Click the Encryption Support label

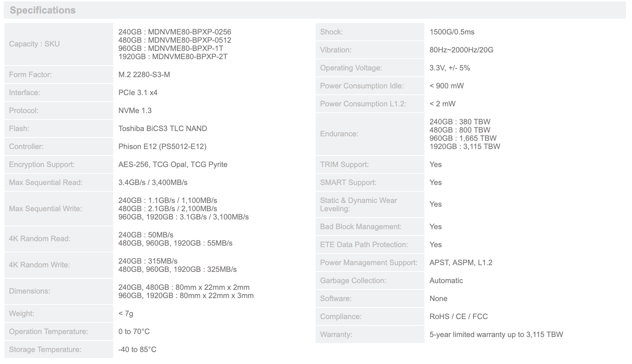42,164
